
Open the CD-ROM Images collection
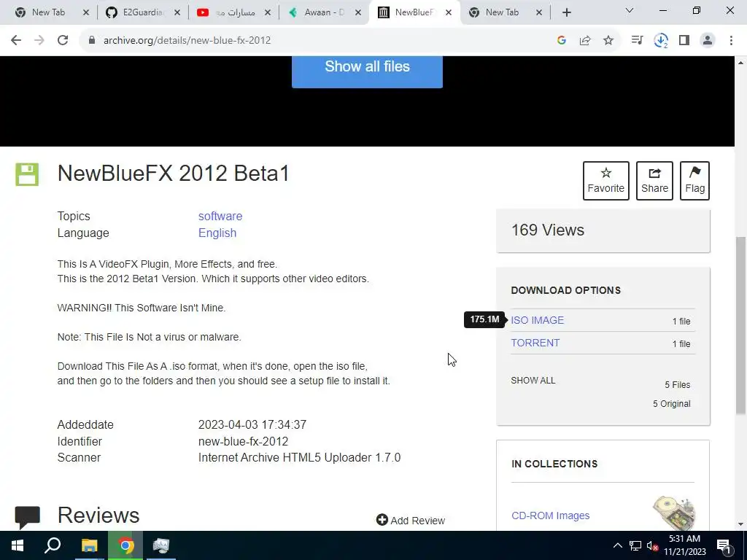(x=550, y=516)
